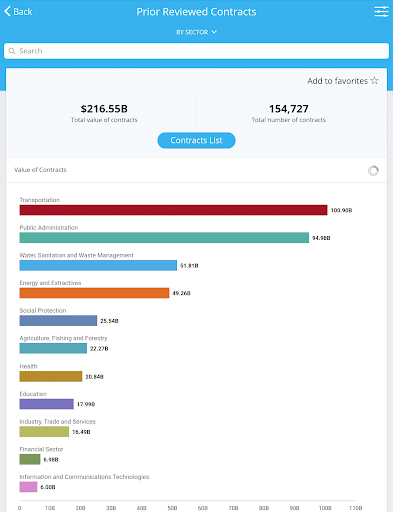
Task: Open the filter sliders icon
Action: pyautogui.click(x=381, y=11)
